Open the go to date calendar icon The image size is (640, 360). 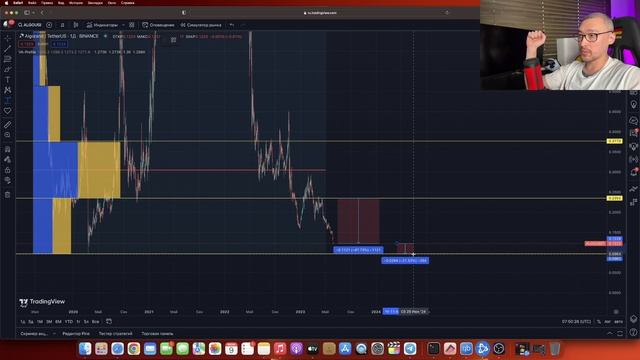(x=109, y=321)
